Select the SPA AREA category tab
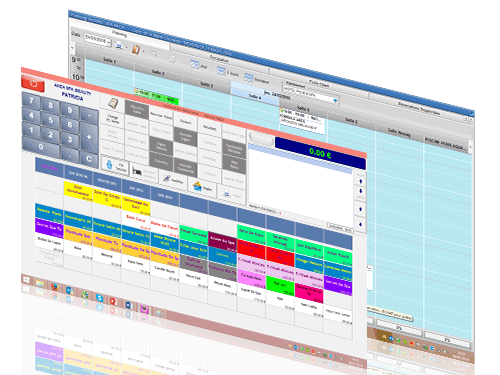500x375 pixels. (x=49, y=168)
